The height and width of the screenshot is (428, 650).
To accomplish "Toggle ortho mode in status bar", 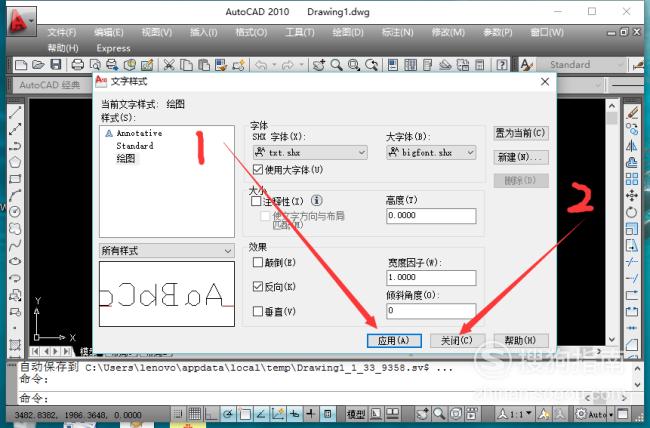I will [211, 413].
